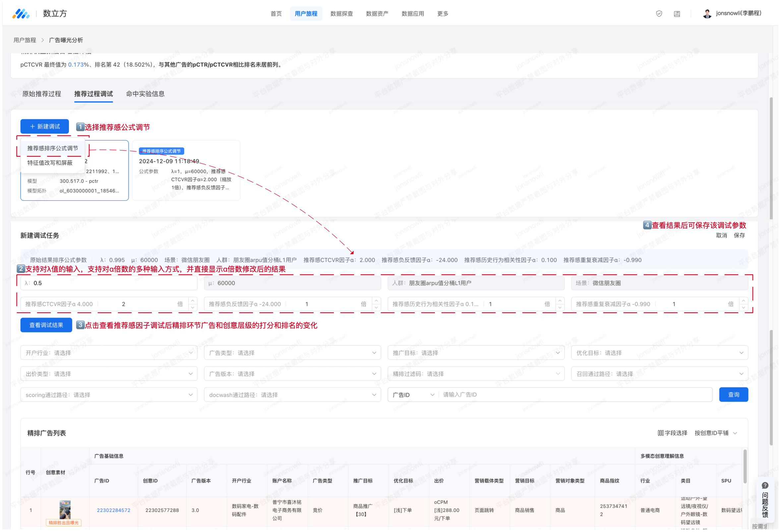Screen dimensions: 779x532
Task: Click the plus icon on 新建调试
Action: coord(32,126)
